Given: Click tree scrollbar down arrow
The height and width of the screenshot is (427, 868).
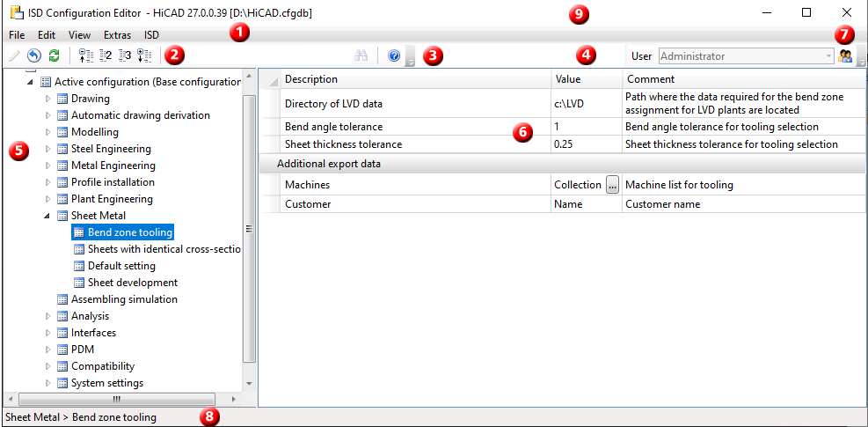Looking at the screenshot, I should point(249,383).
